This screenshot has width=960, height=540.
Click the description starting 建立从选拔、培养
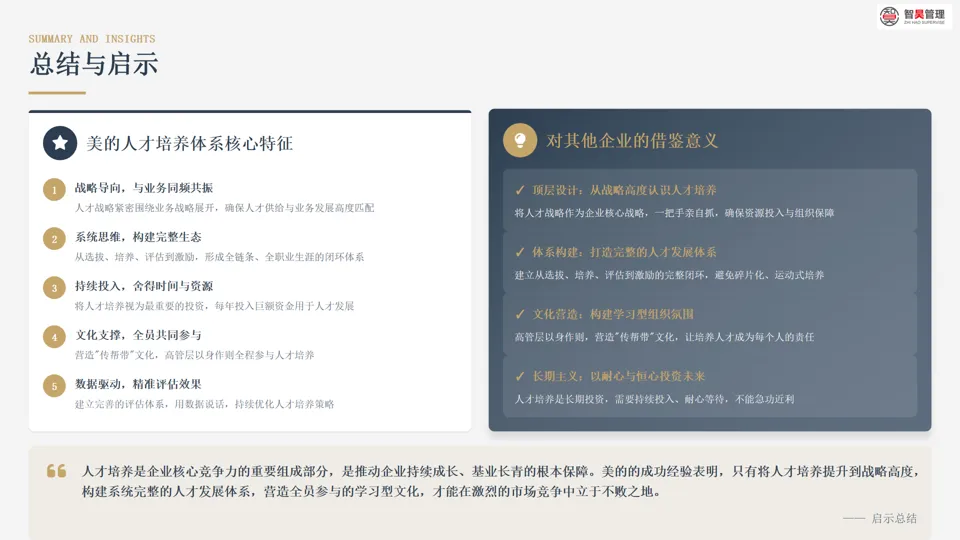tap(669, 275)
